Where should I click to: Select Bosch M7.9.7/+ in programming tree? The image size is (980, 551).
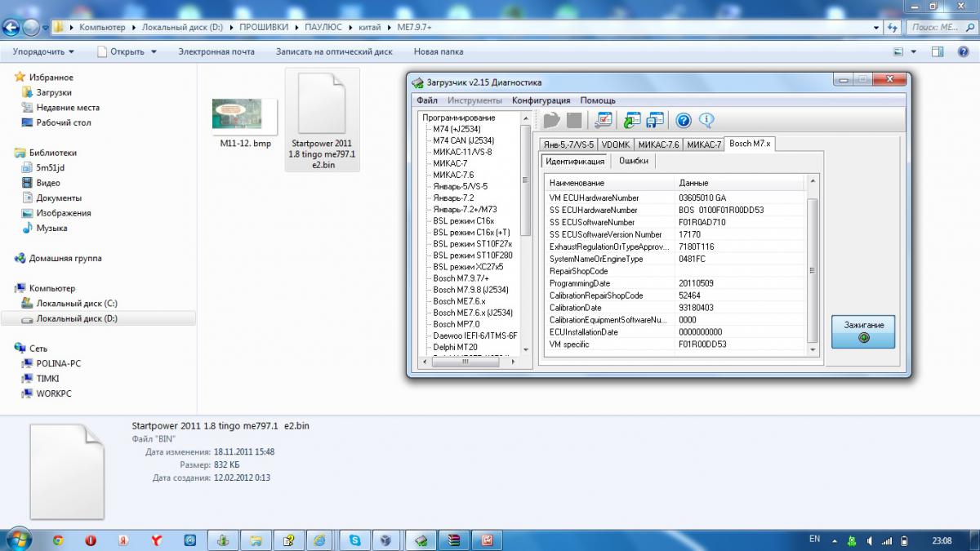click(x=461, y=278)
